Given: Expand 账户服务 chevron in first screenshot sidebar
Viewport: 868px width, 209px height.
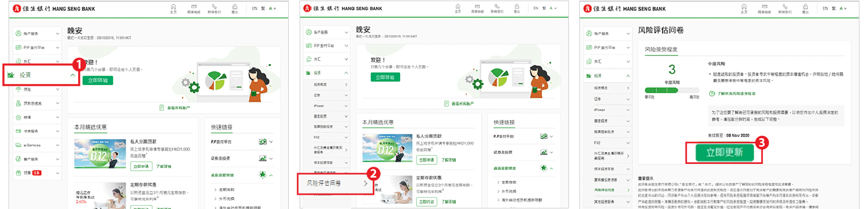Looking at the screenshot, I should coord(58,34).
